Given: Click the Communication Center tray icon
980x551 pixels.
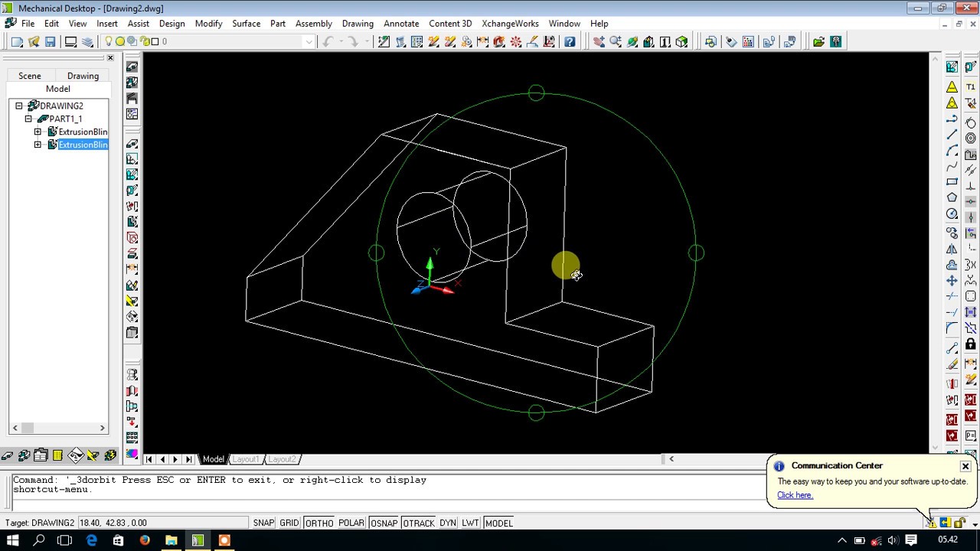Looking at the screenshot, I should point(931,523).
